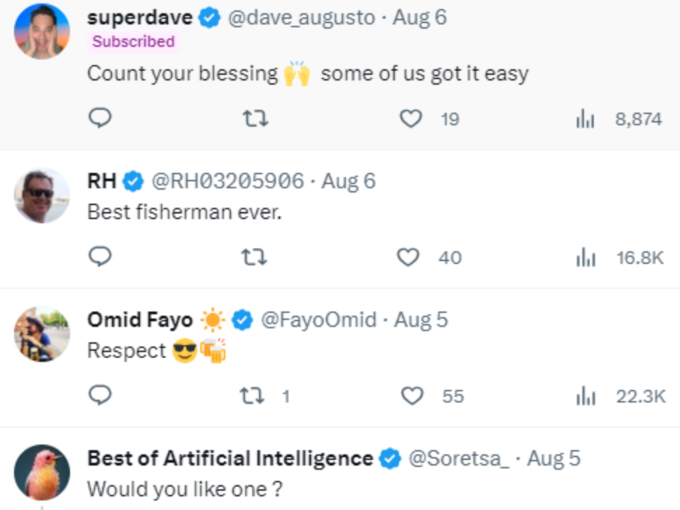
Task: Retweet Omid Fayo's Respect tweet
Action: [x=265, y=396]
